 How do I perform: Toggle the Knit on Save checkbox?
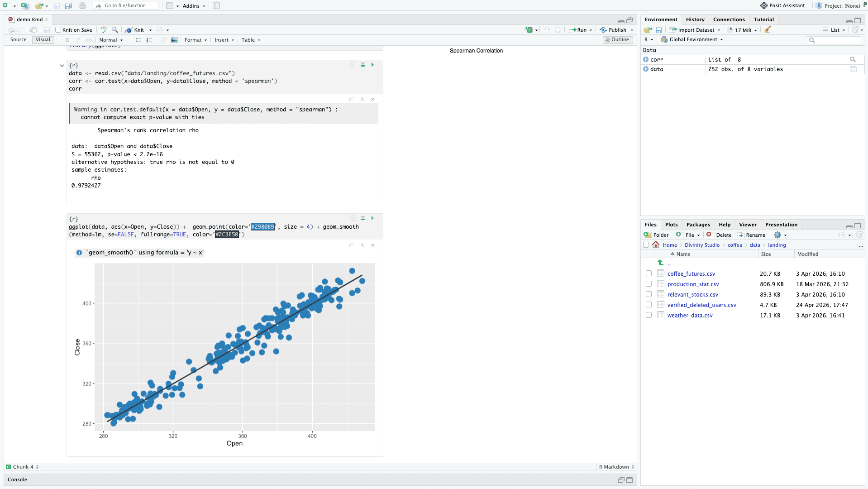point(58,30)
